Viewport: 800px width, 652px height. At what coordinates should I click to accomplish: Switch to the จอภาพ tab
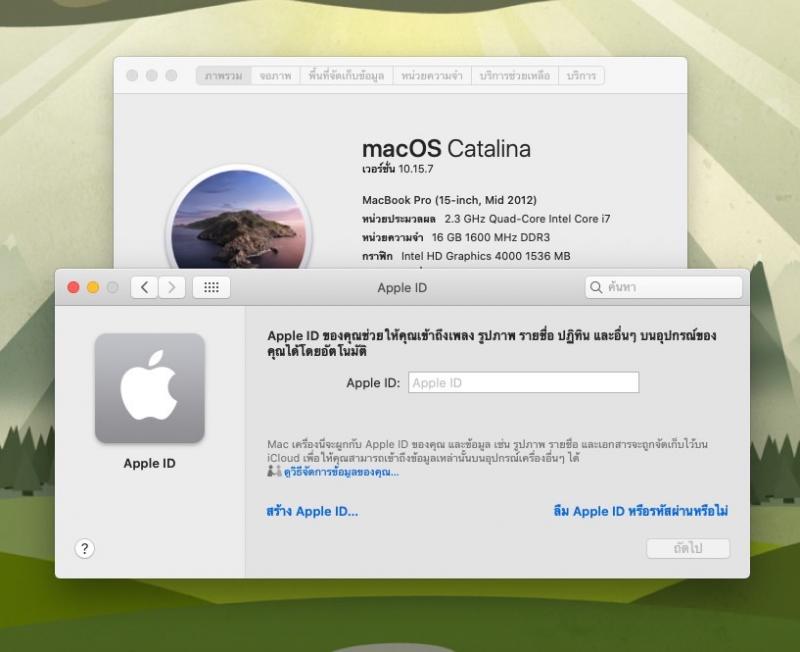[276, 76]
